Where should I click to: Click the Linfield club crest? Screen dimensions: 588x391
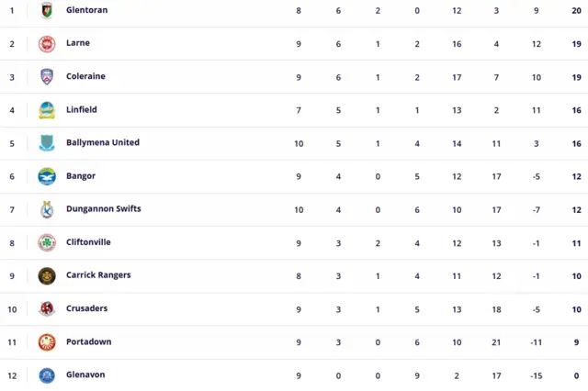point(47,110)
